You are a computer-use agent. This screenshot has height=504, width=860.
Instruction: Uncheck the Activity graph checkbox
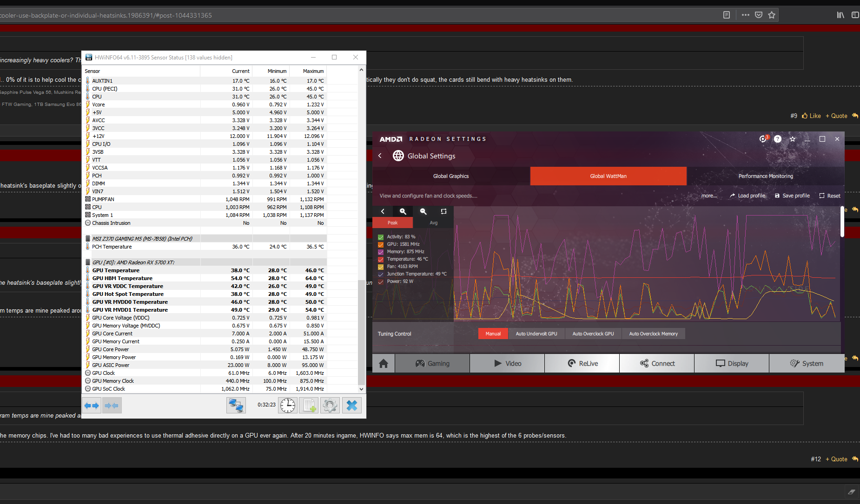click(x=381, y=237)
